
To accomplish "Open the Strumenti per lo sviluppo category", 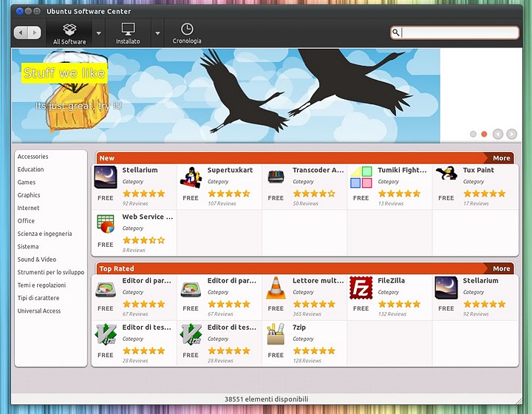I will click(x=51, y=273).
